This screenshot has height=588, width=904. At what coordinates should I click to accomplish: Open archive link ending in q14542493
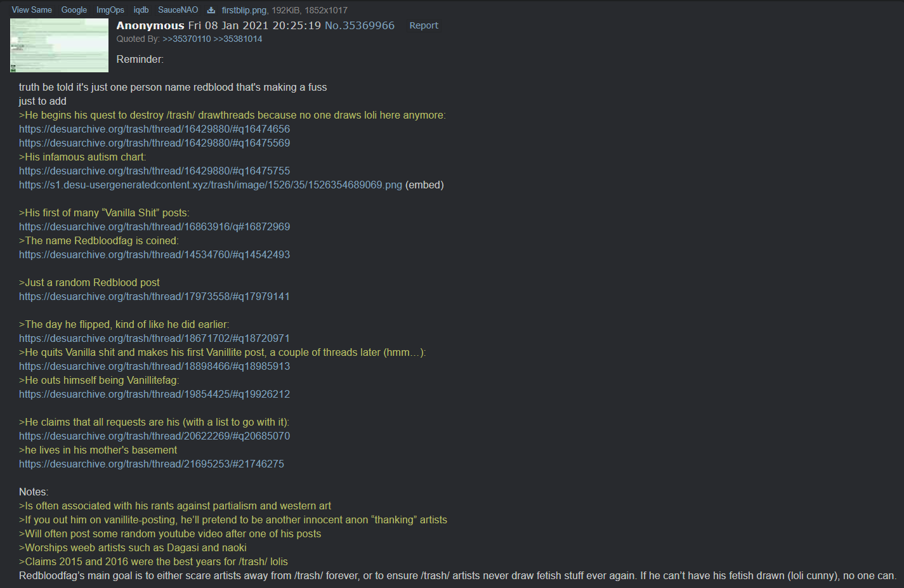coord(154,254)
